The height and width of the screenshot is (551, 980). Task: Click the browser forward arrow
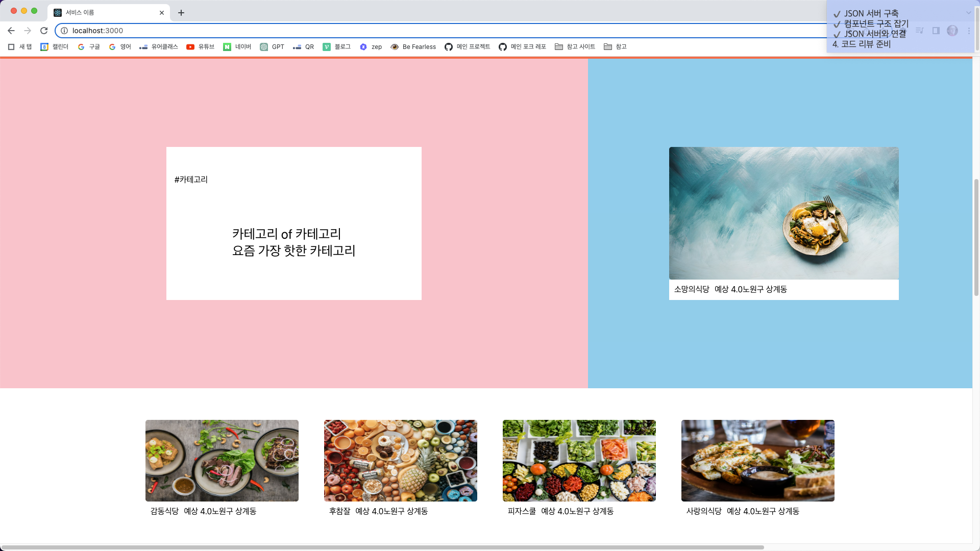pyautogui.click(x=28, y=31)
